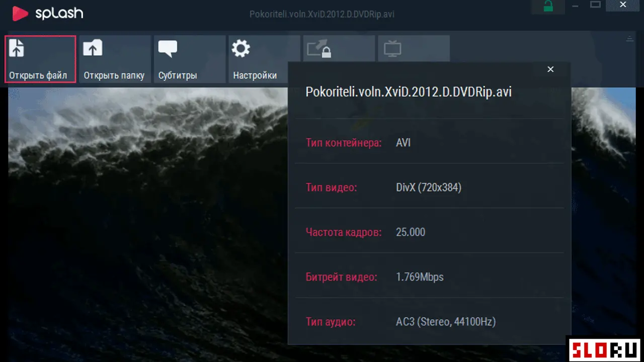Click the wave video playback area
Viewport: 644px width, 362px height.
pos(146,221)
